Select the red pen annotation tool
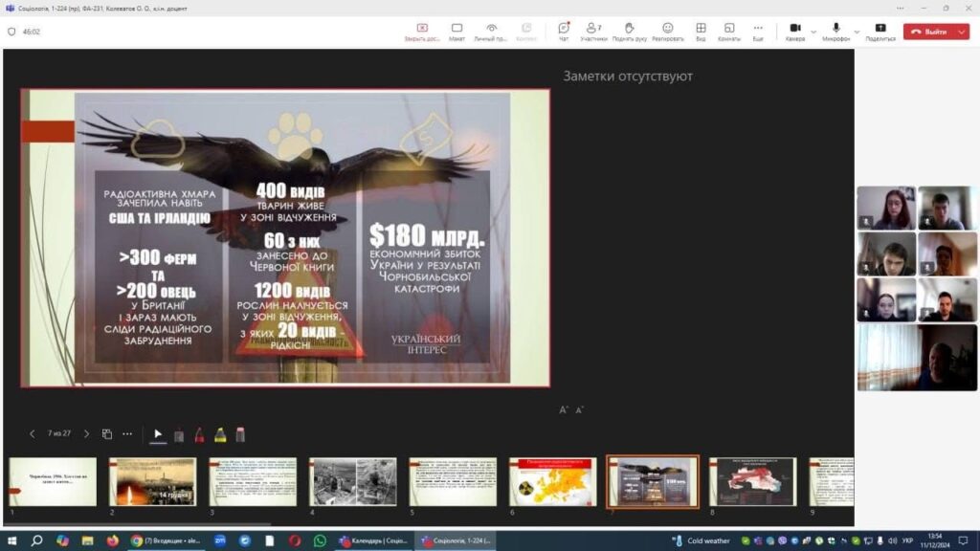The image size is (980, 551). tap(199, 434)
